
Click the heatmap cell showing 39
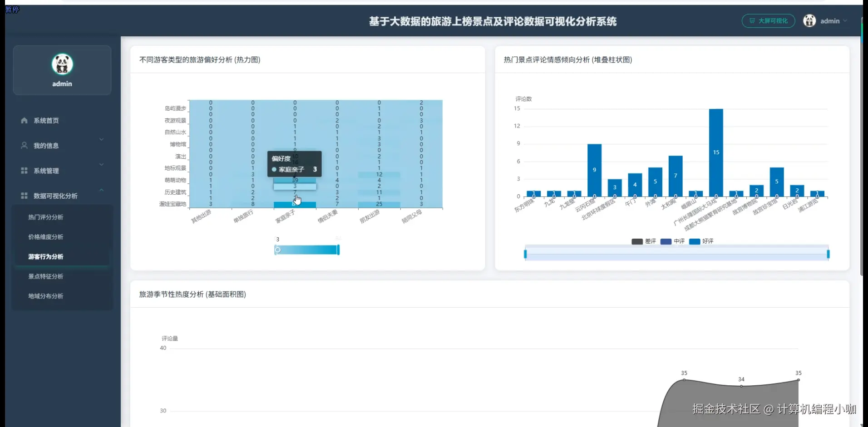click(x=295, y=180)
